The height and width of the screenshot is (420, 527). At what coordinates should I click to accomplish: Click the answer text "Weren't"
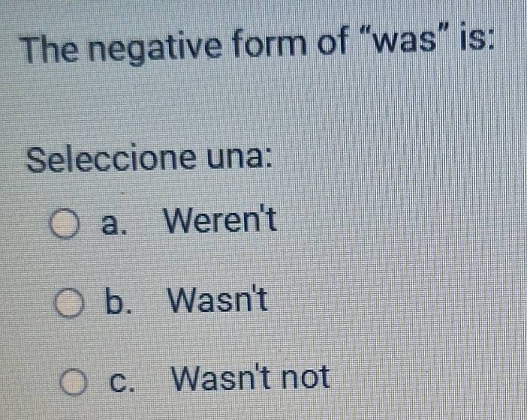click(x=221, y=220)
